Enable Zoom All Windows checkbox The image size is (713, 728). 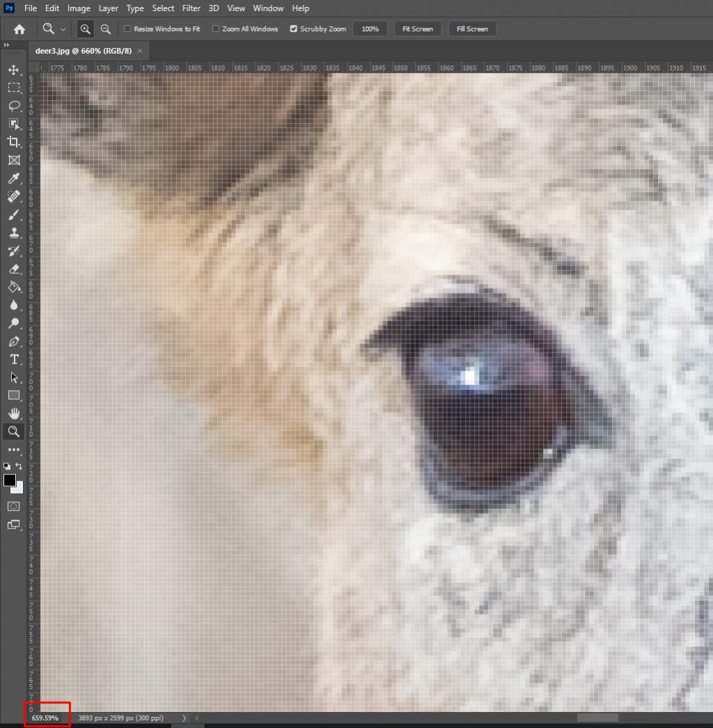pos(216,29)
